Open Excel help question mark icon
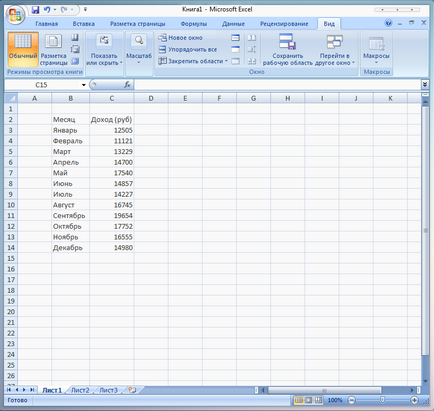The height and width of the screenshot is (411, 434). coord(388,23)
